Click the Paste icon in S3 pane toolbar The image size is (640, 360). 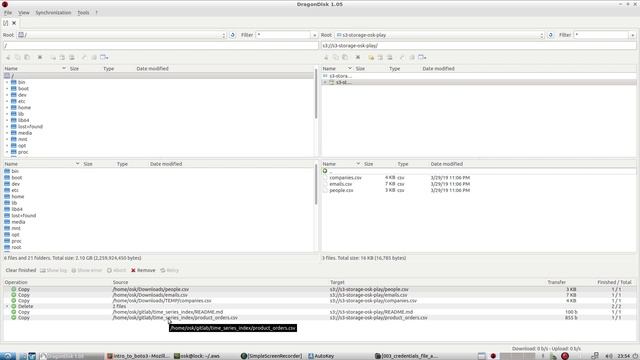(345, 58)
